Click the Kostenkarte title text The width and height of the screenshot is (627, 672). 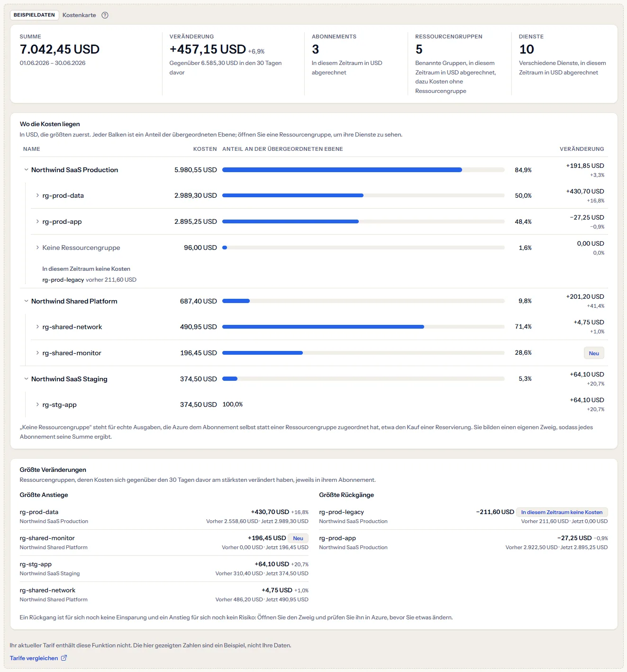tap(79, 15)
